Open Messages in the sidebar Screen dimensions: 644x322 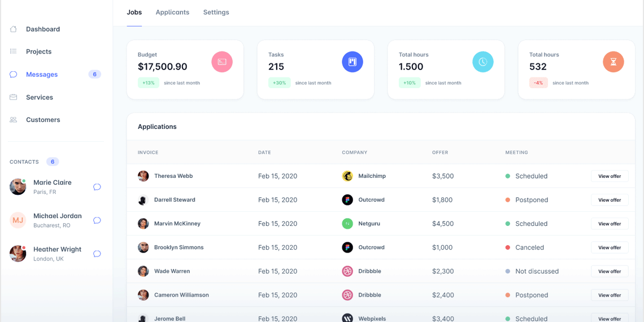pos(42,75)
